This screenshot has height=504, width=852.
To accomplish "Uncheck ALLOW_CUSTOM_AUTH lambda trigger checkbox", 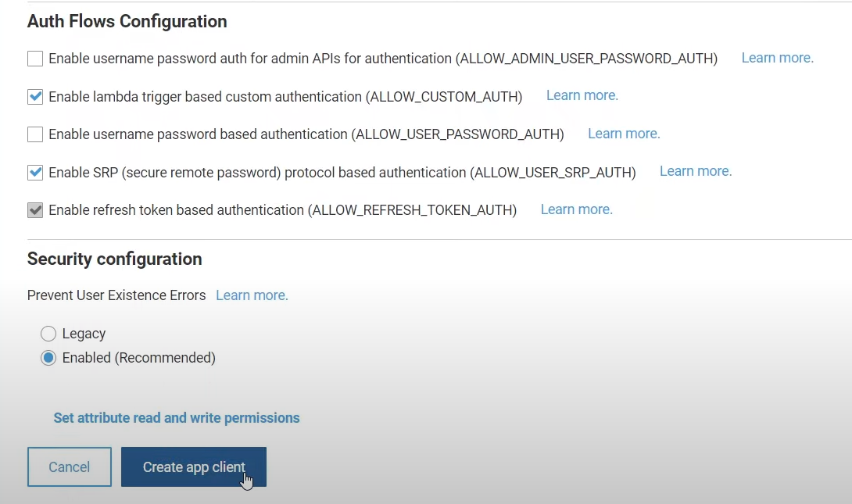I will 35,97.
